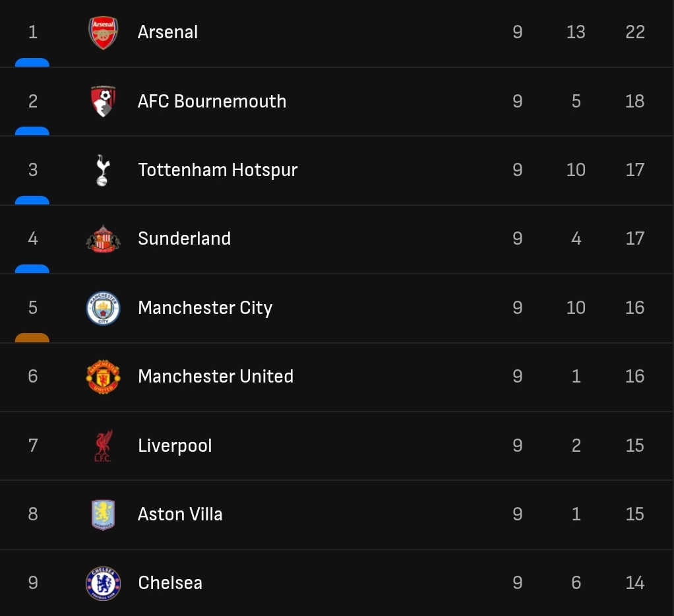
Task: Open the Manchester City team page
Action: [205, 308]
